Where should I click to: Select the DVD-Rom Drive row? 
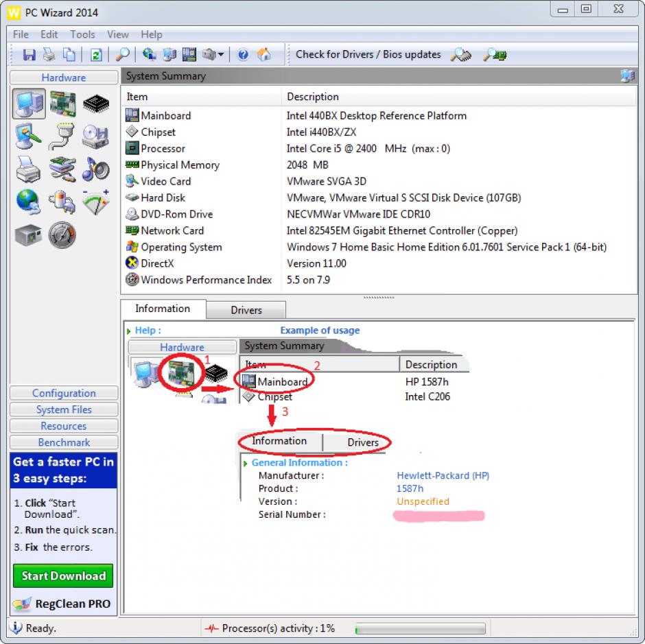[x=379, y=214]
